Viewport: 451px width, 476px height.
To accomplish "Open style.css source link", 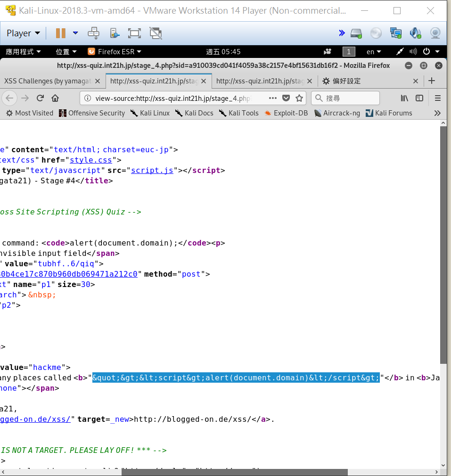I will (91, 160).
